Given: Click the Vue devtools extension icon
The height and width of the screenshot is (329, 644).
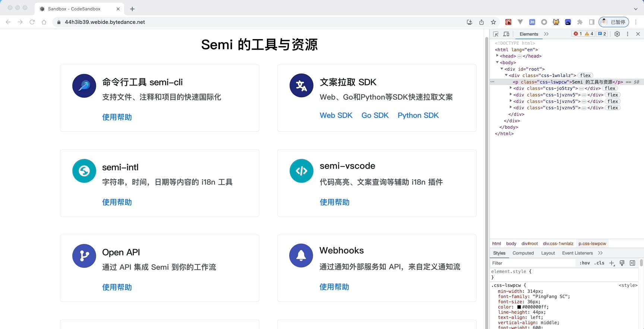Looking at the screenshot, I should [520, 22].
